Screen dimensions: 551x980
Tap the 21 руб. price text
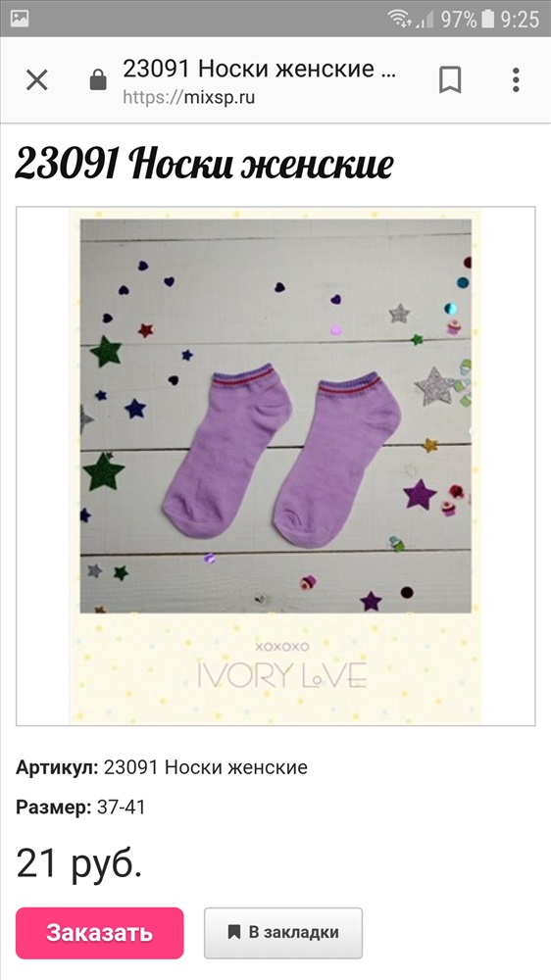tap(79, 863)
